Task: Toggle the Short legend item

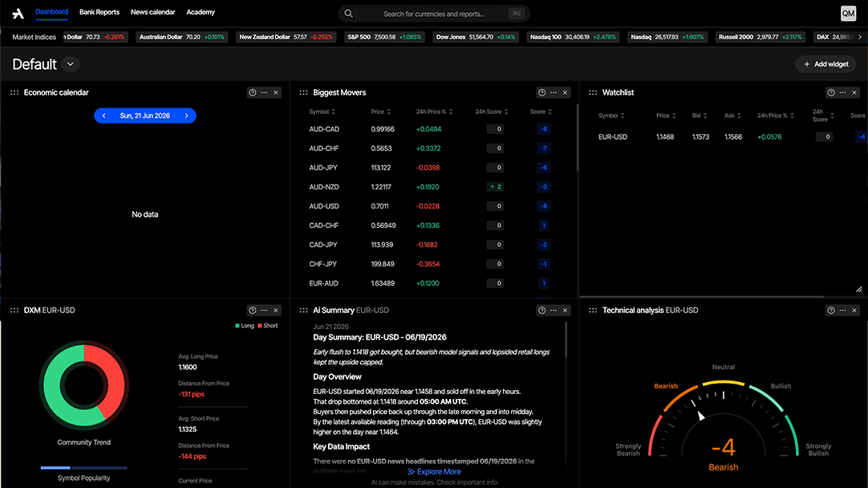Action: (x=268, y=326)
